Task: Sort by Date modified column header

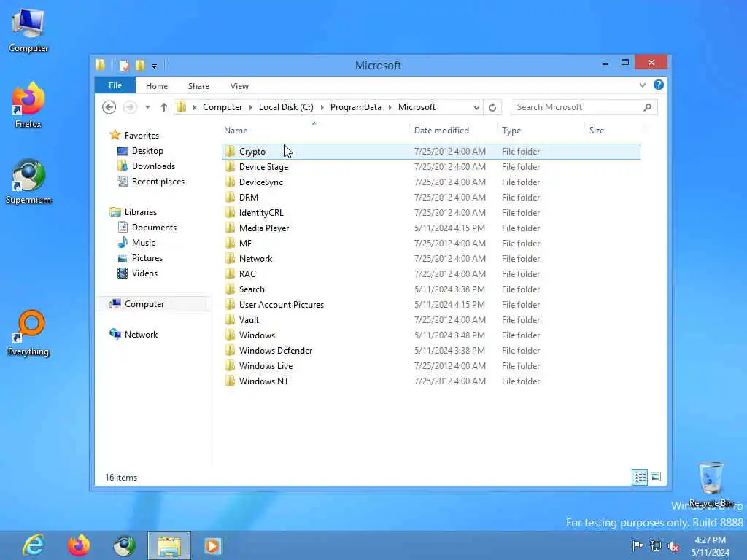Action: point(441,131)
